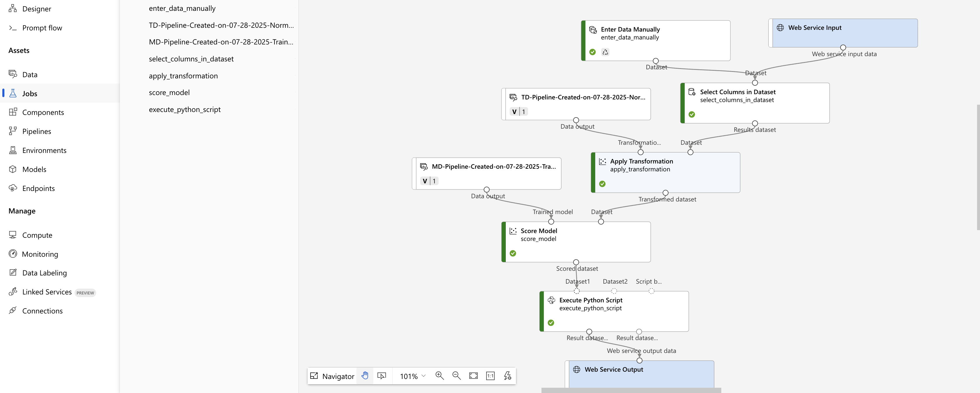Click the Scored dataset output port

tap(576, 262)
